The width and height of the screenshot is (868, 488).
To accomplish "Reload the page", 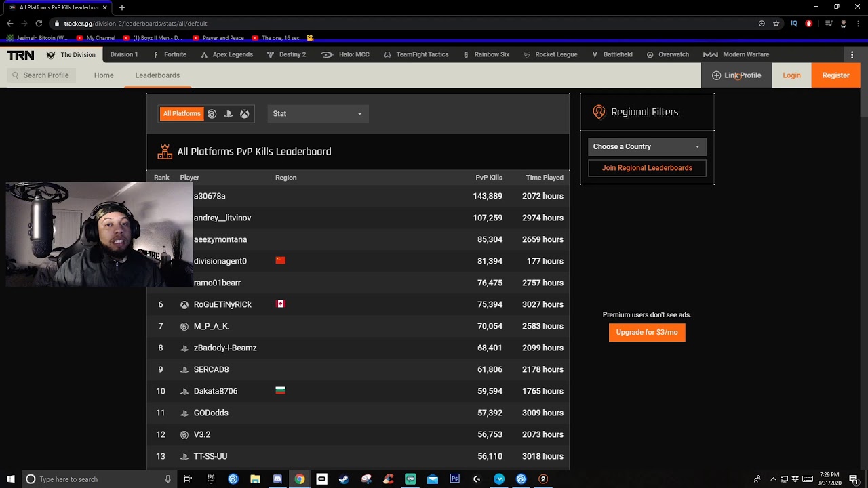I will click(39, 24).
